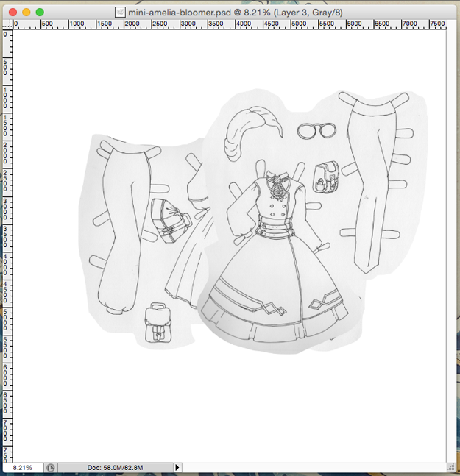Screen dimensions: 460x476
Task: Zoom the window with the green button
Action: point(40,13)
